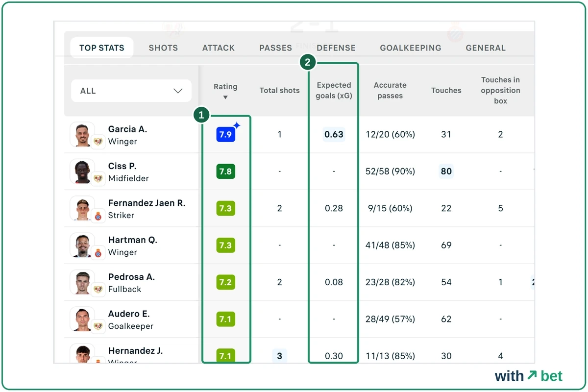Select the Fernandez Jaen R. name
This screenshot has height=392, width=588.
(x=147, y=203)
